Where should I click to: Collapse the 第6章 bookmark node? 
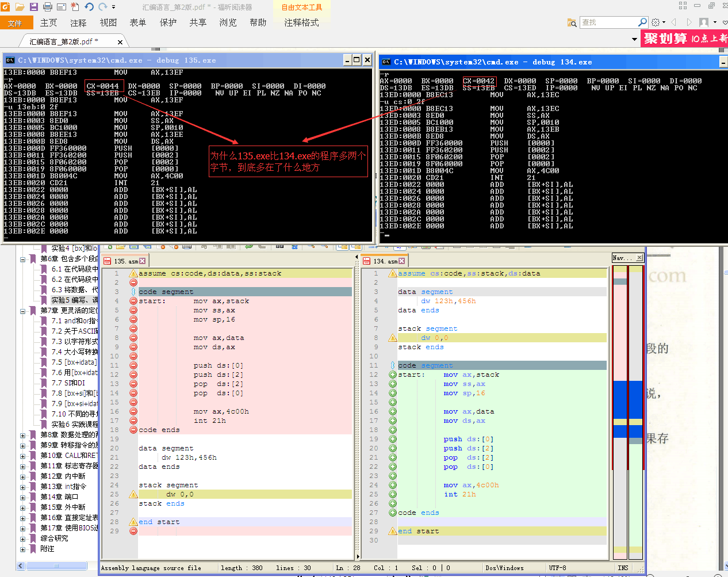click(23, 259)
